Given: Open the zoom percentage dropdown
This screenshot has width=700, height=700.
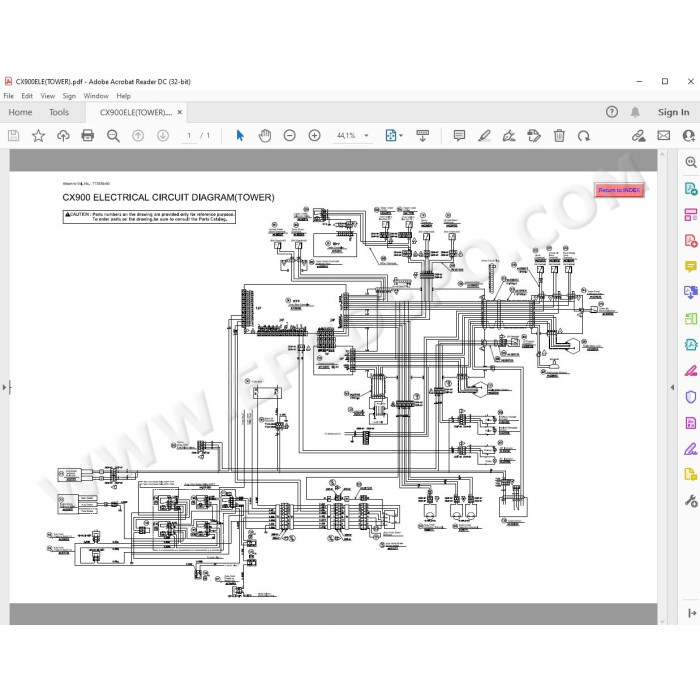Looking at the screenshot, I should point(367,135).
